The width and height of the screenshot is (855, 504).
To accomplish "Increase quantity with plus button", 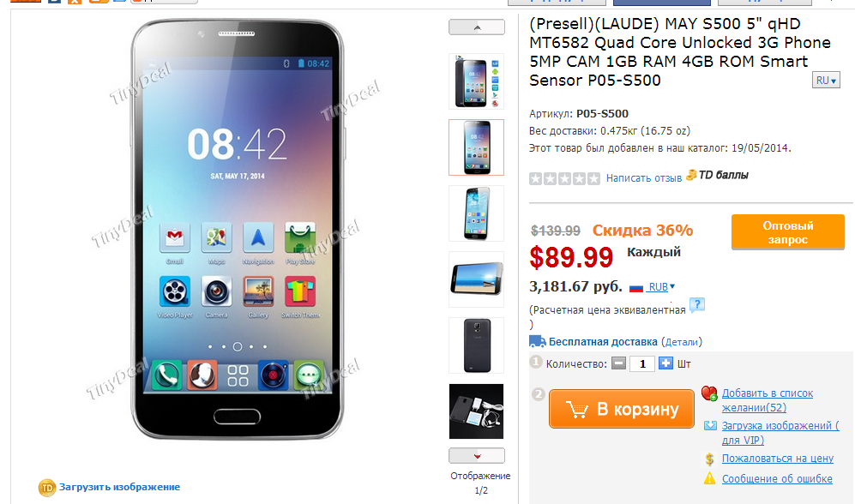I will [665, 363].
